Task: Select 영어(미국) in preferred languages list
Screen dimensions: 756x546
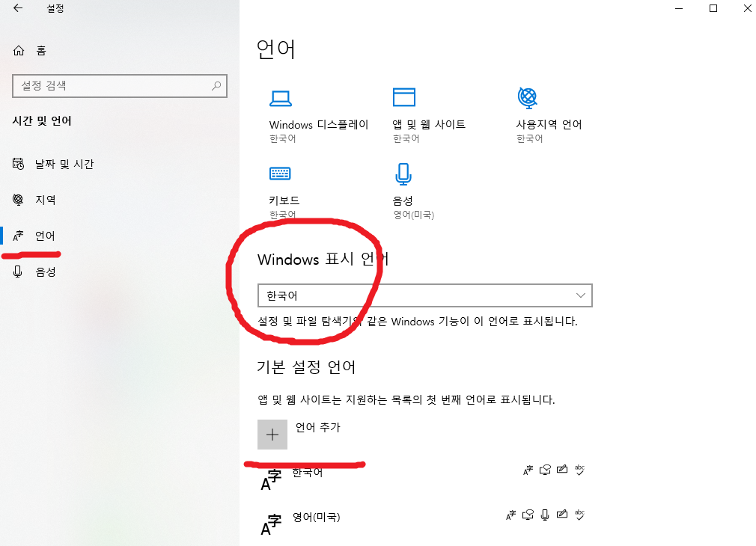Action: pyautogui.click(x=317, y=517)
